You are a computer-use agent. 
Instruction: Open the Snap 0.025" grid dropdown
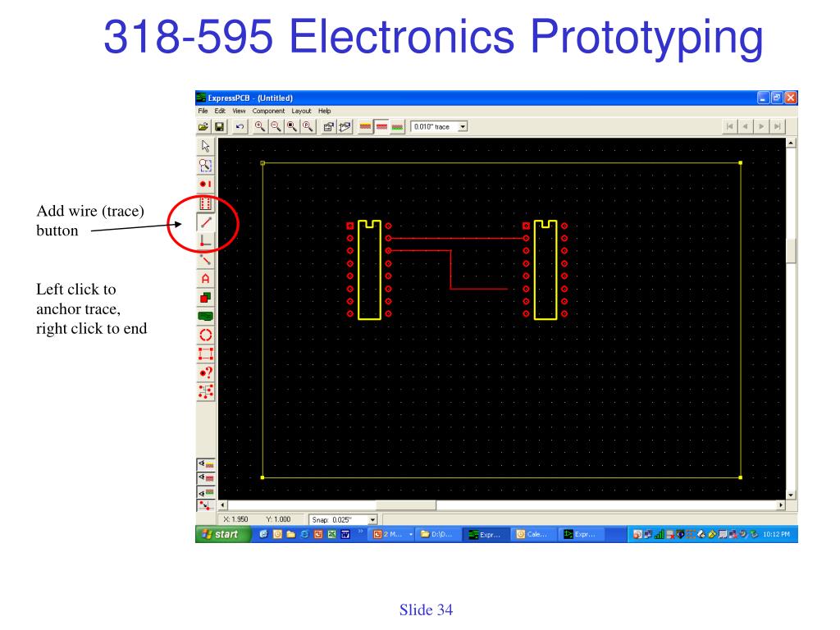pyautogui.click(x=372, y=519)
